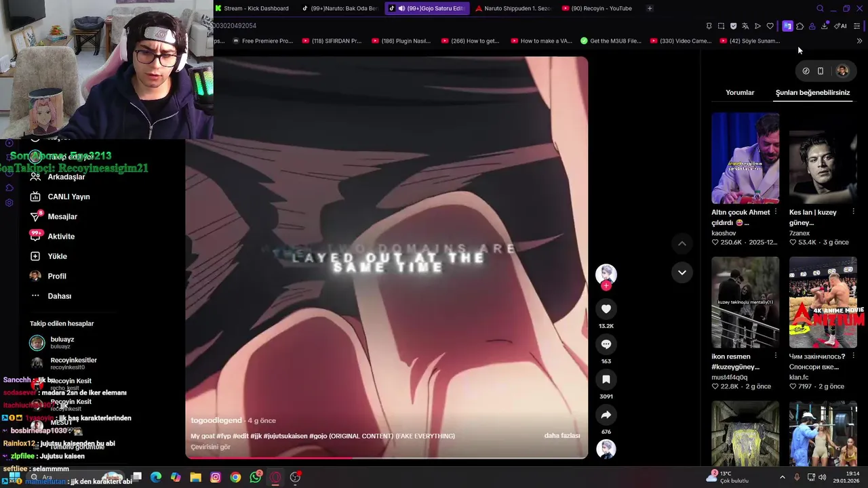Open Aktivite notifications in the sidebar
This screenshot has width=868, height=488.
tap(52, 237)
